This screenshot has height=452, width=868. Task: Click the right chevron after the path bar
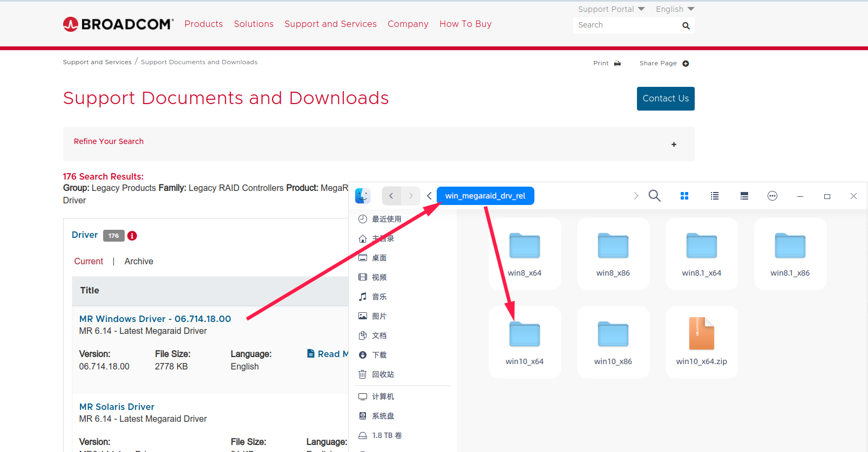(636, 196)
